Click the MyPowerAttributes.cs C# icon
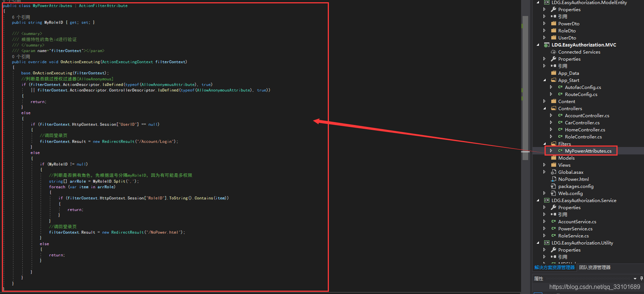Screen dimensions: 644x294 560,151
